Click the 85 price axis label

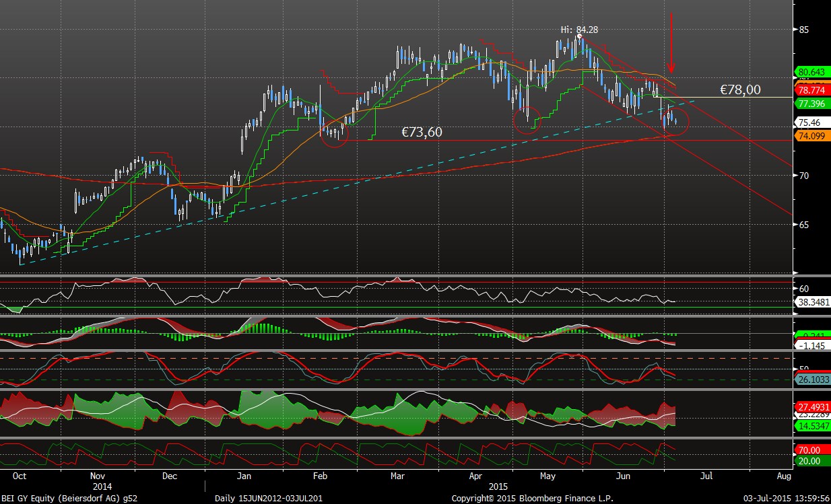803,30
